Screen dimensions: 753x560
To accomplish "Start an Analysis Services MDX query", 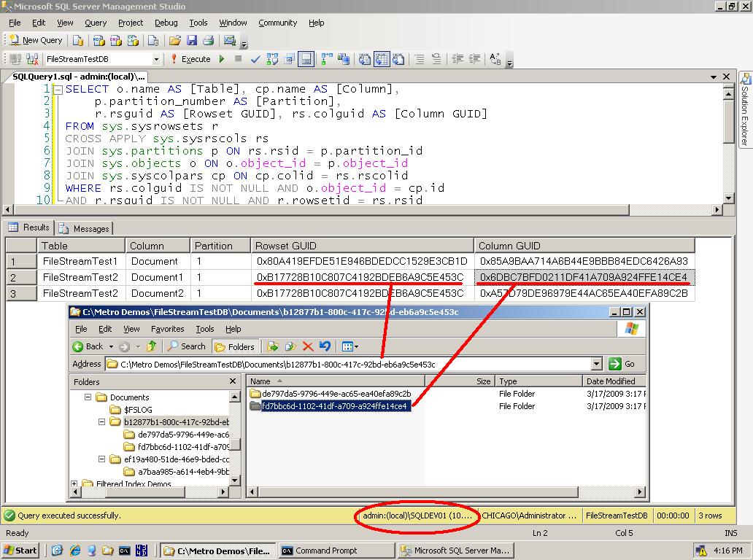I will pos(99,40).
